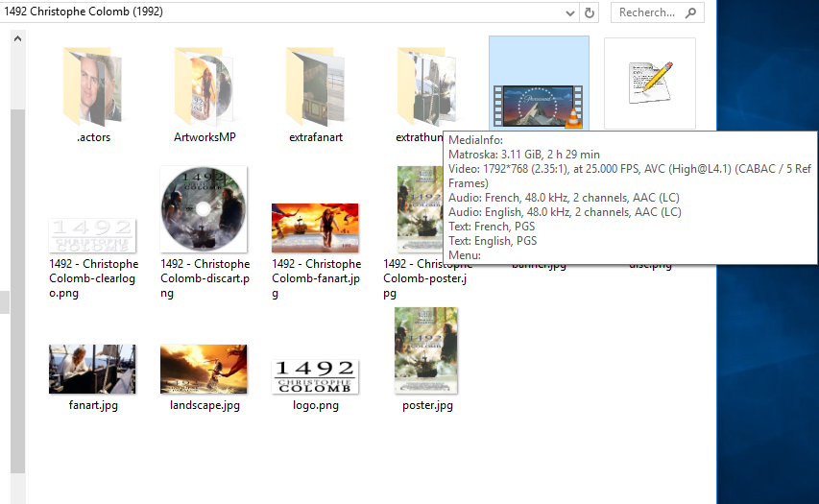This screenshot has height=504, width=819.
Task: Select the Christophe Colomb-fanart.jpg thumbnail
Action: pyautogui.click(x=315, y=228)
